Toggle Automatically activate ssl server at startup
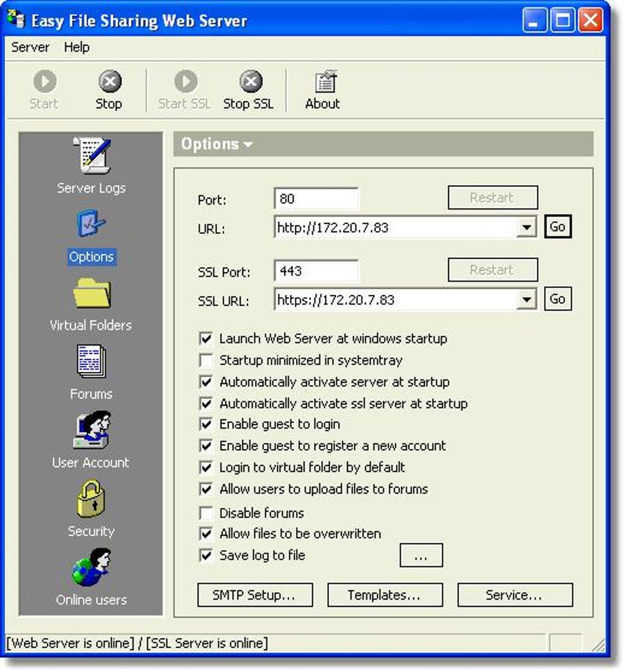This screenshot has width=625, height=672. point(206,403)
